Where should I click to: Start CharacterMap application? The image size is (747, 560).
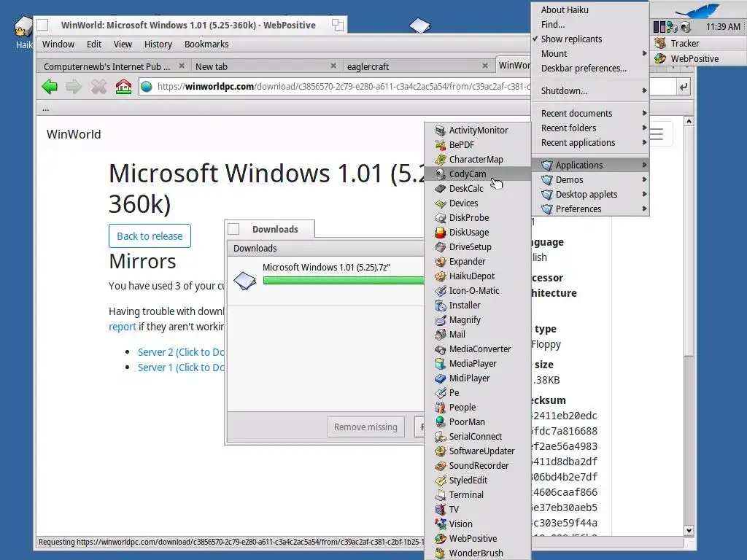click(477, 160)
